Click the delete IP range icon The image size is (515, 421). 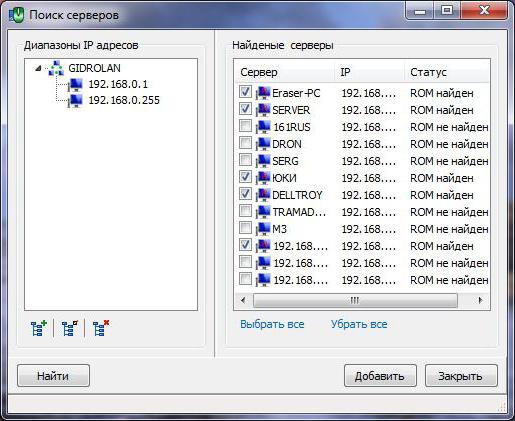coord(101,328)
